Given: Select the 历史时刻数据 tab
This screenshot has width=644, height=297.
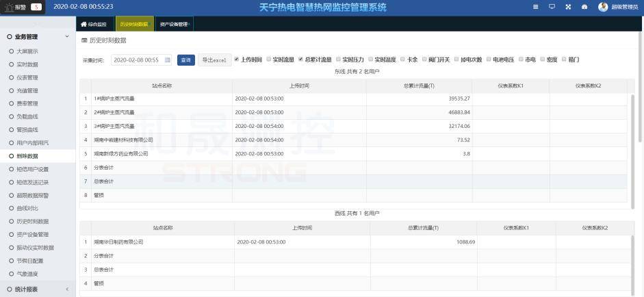Looking at the screenshot, I should tap(135, 24).
